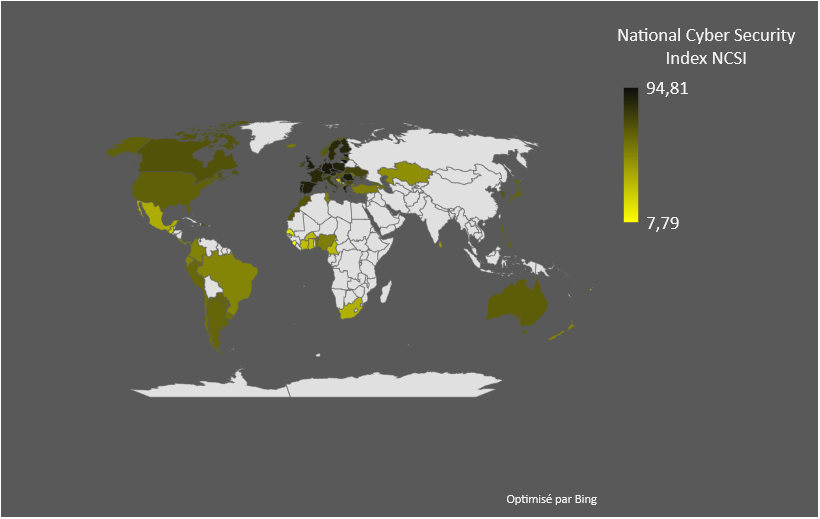This screenshot has width=820, height=519.
Task: Select Australia on the map
Action: [516, 304]
